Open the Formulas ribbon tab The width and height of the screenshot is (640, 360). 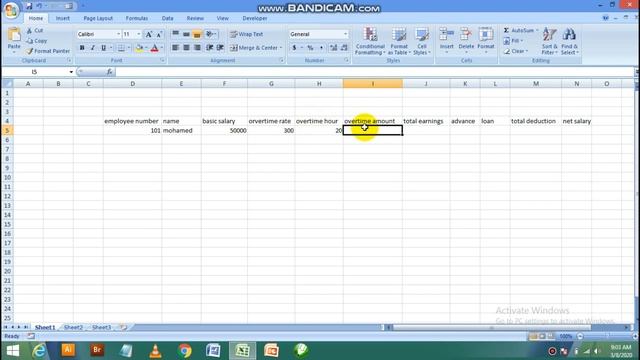point(137,18)
